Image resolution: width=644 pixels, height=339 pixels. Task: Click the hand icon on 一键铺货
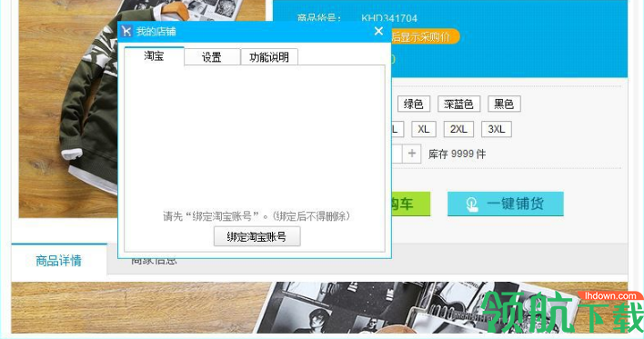pyautogui.click(x=472, y=204)
